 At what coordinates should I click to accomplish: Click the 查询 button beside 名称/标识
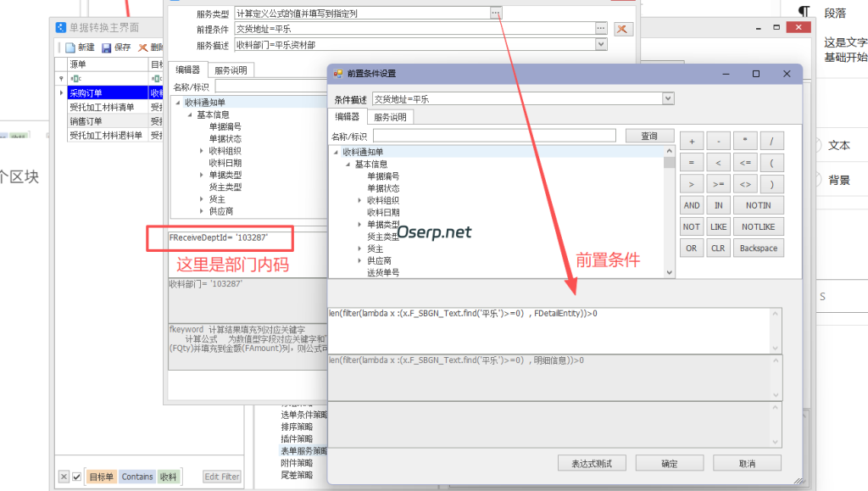click(649, 135)
